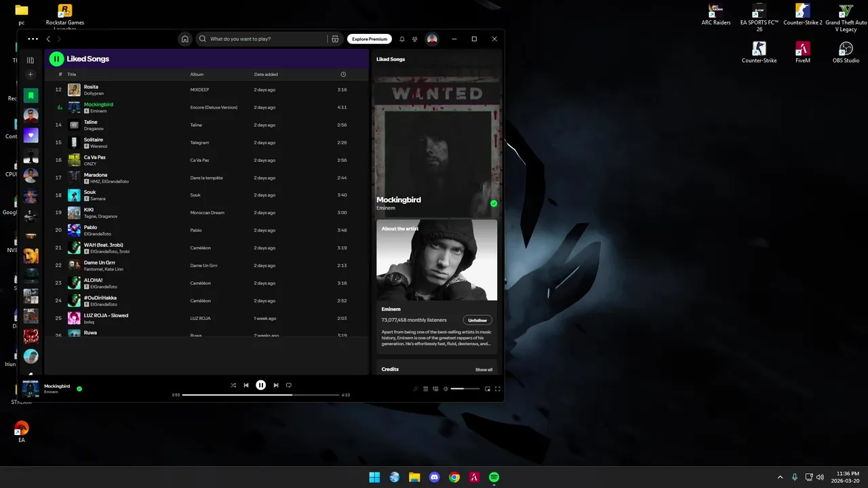This screenshot has width=868, height=488.
Task: Open the Queue icon in player bar
Action: 426,389
